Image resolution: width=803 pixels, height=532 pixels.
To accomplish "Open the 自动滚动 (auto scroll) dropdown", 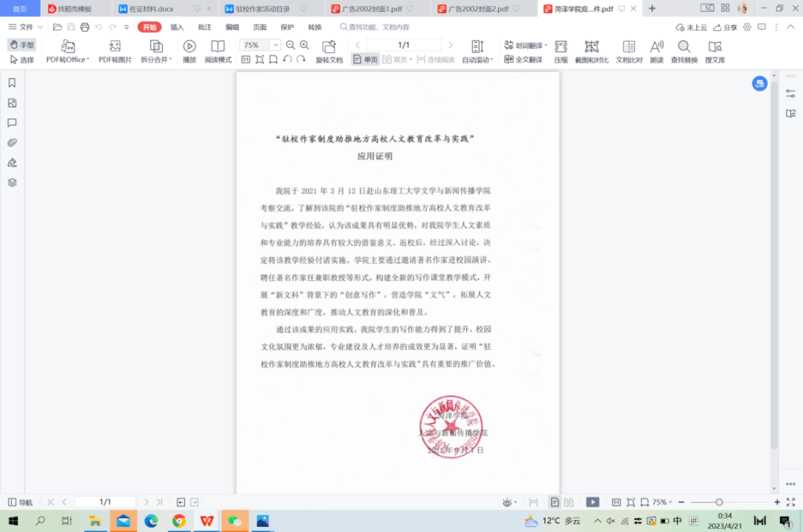I will [x=478, y=60].
